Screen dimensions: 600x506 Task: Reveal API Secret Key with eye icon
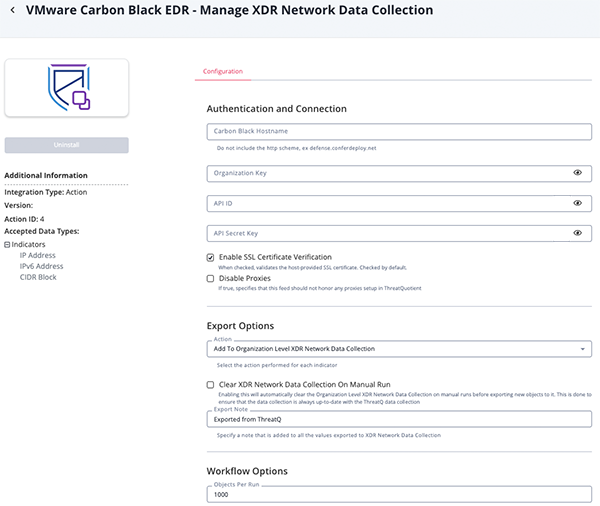(577, 233)
